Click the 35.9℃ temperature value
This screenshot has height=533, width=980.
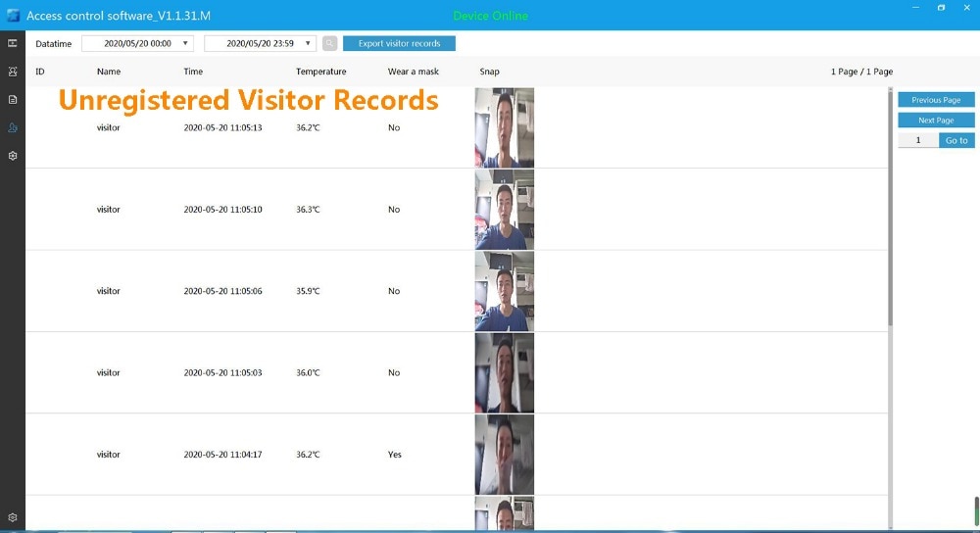308,291
